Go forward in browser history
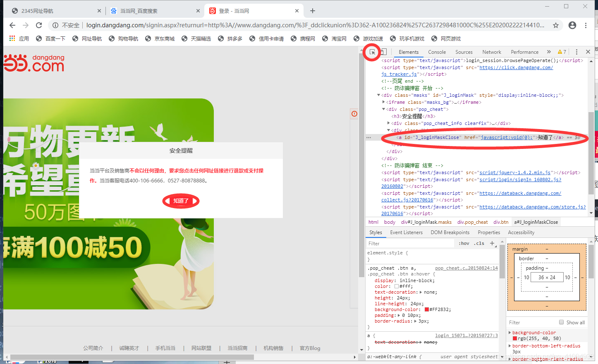Screen dimensions: 598x364 click(26, 25)
